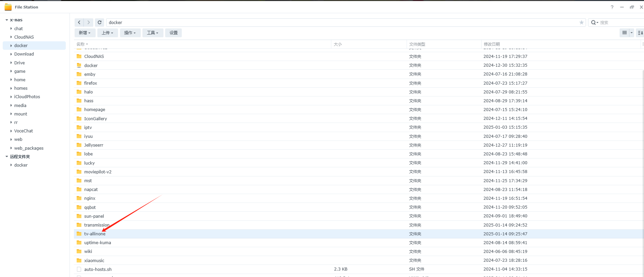
Task: Expand the Download folder in tree
Action: 11,54
